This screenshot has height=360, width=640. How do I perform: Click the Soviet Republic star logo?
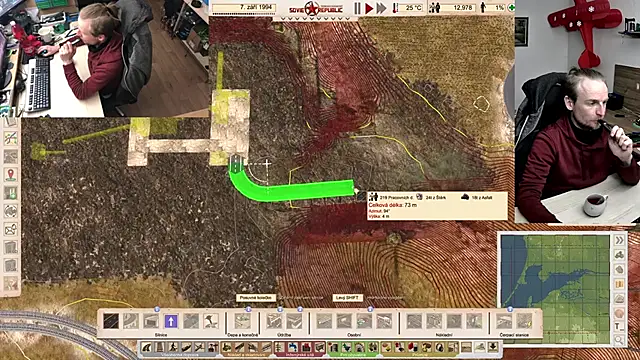point(312,9)
